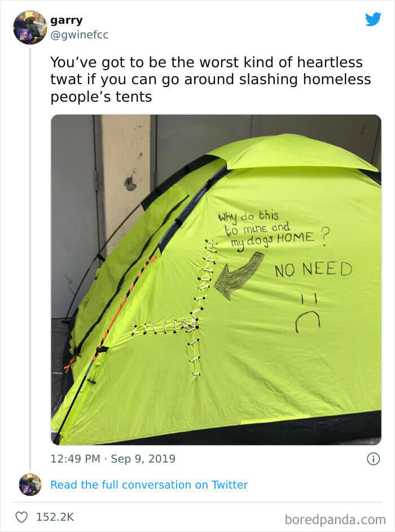This screenshot has height=532, width=395.
Task: Select the tweet text about slashing tents
Action: 210,80
